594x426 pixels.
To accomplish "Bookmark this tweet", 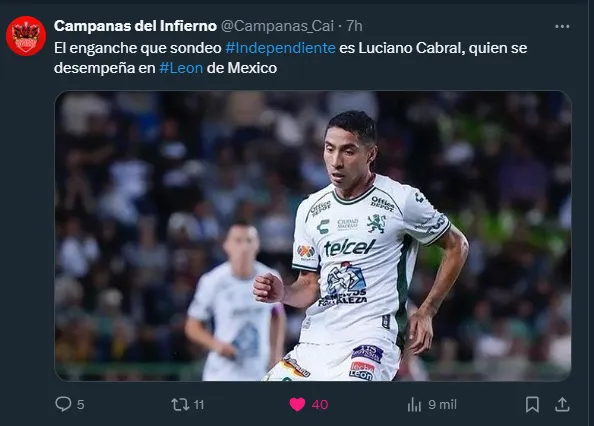I will point(532,404).
